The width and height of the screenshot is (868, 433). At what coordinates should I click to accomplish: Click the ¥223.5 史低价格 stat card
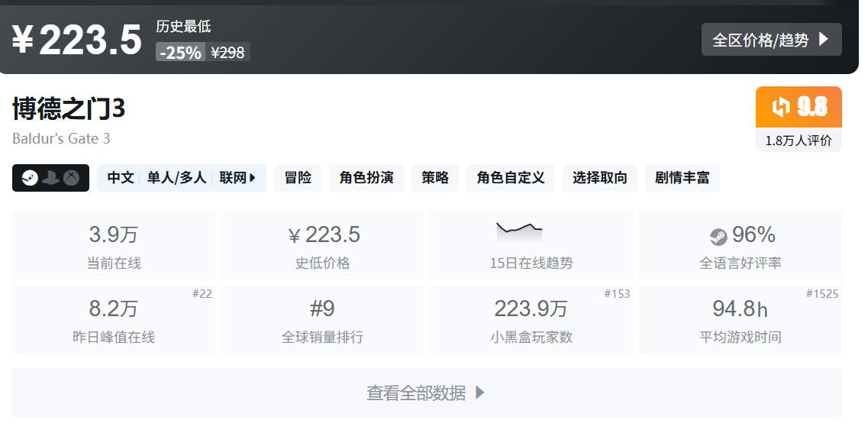point(323,246)
